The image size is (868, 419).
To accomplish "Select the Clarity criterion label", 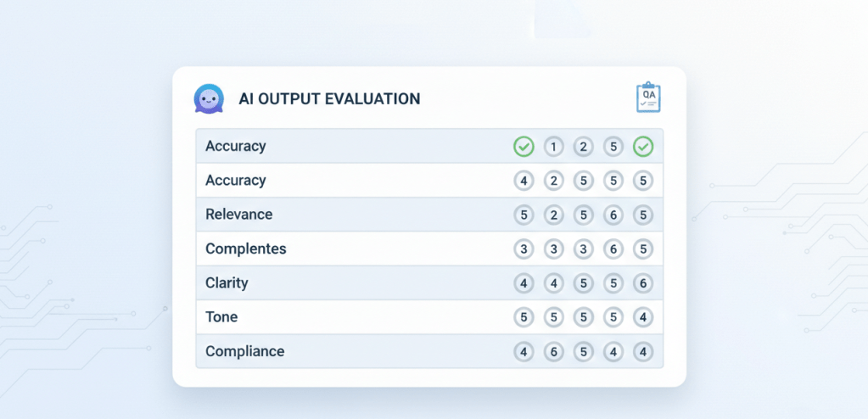I will coord(227,283).
